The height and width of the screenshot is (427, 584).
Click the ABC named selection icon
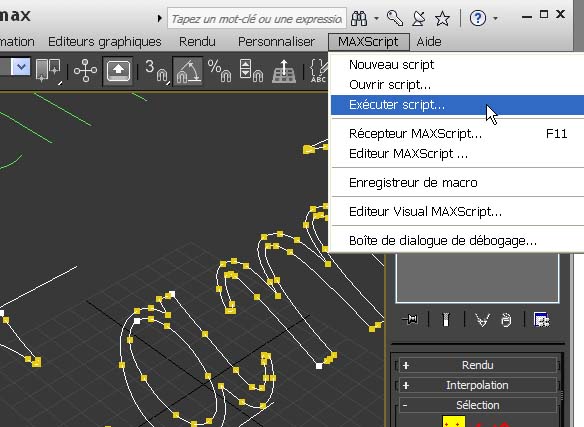point(319,71)
